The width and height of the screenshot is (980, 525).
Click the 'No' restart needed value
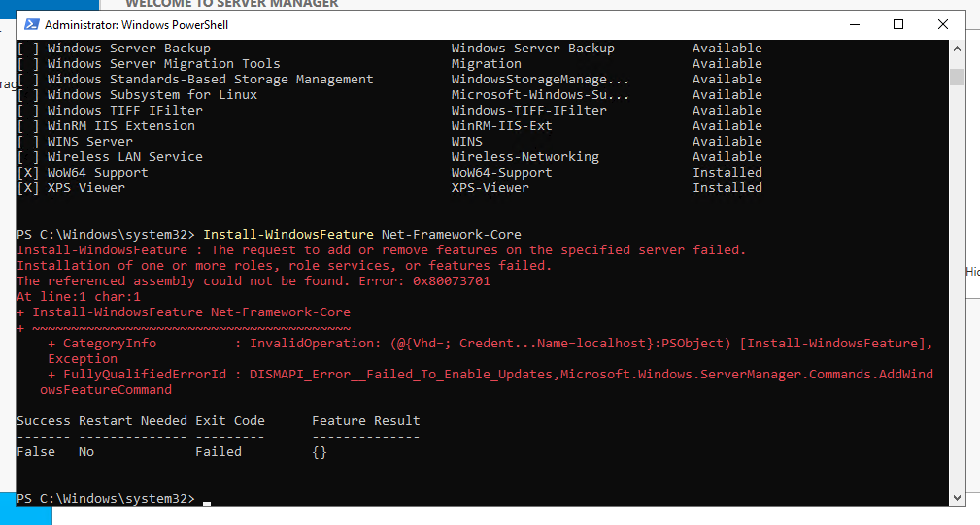pos(86,452)
